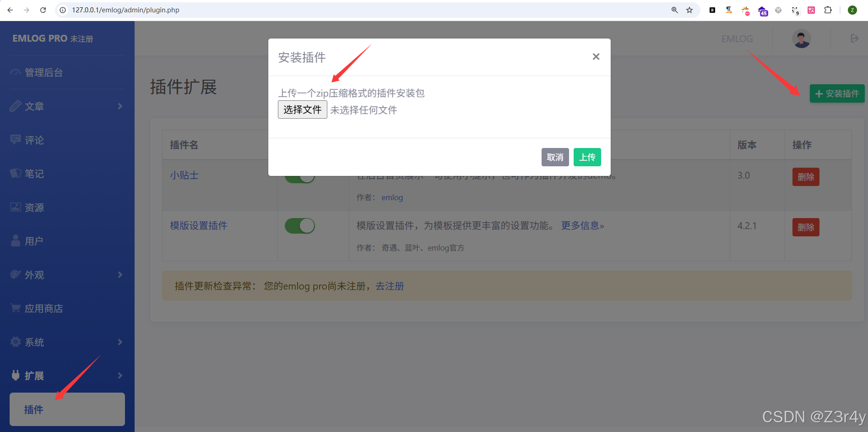This screenshot has width=868, height=432.
Task: Click the user avatar in the header
Action: (802, 38)
